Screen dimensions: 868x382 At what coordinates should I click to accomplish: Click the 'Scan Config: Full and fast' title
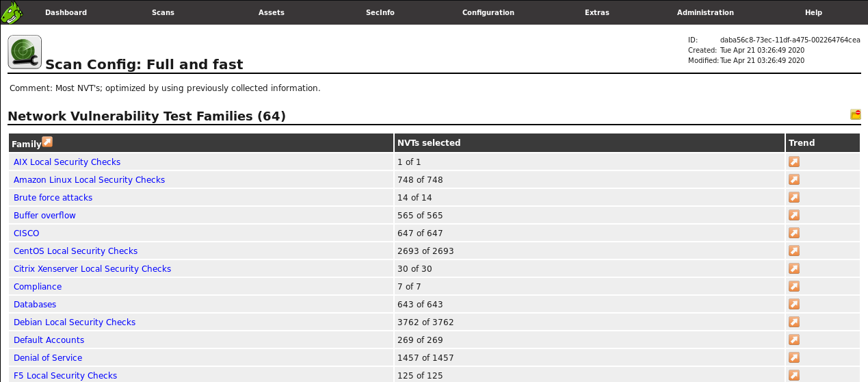point(144,64)
